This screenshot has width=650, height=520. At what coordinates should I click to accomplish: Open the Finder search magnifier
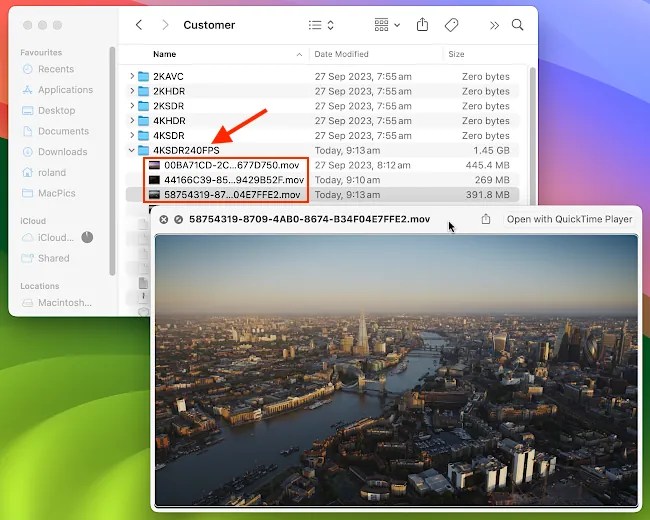click(517, 25)
